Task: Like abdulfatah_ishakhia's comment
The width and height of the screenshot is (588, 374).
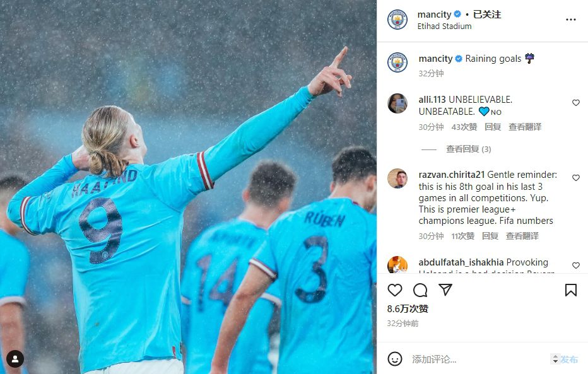Action: 576,266
